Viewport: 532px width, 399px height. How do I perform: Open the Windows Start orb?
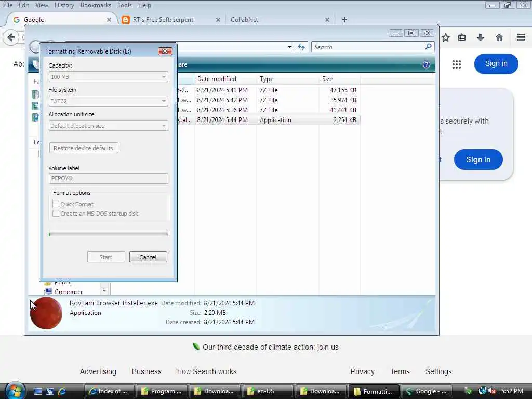(14, 391)
